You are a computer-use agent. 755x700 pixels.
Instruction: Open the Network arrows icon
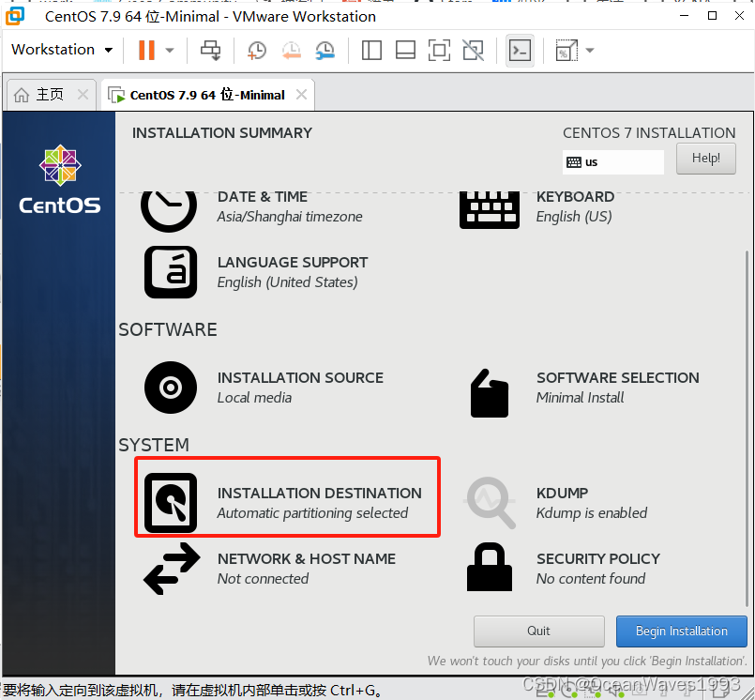[x=172, y=569]
